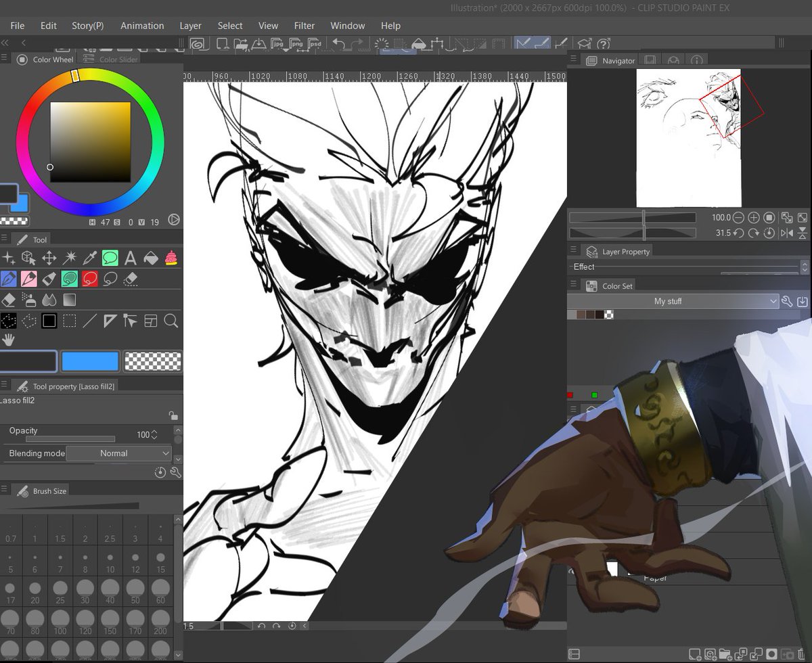
Task: Choose brush size 100
Action: (x=60, y=624)
